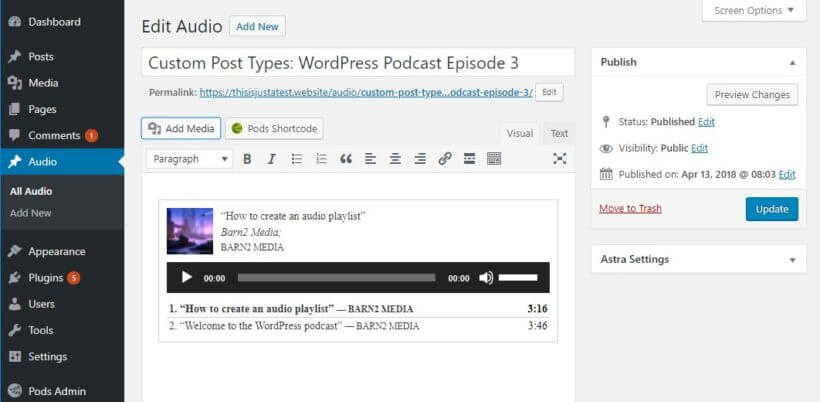Switch to the Text editor tab

click(559, 133)
